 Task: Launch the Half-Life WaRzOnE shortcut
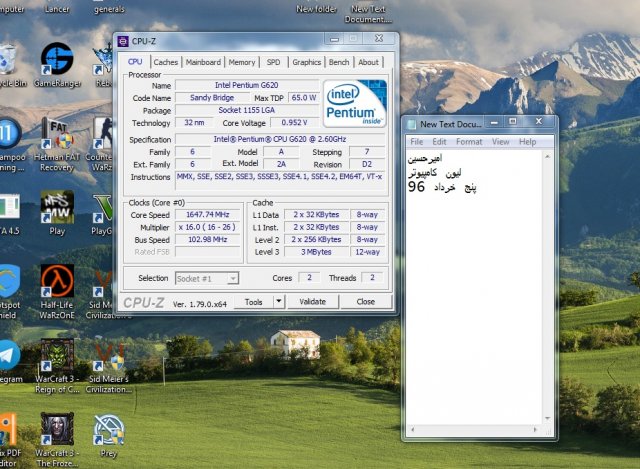[57, 283]
